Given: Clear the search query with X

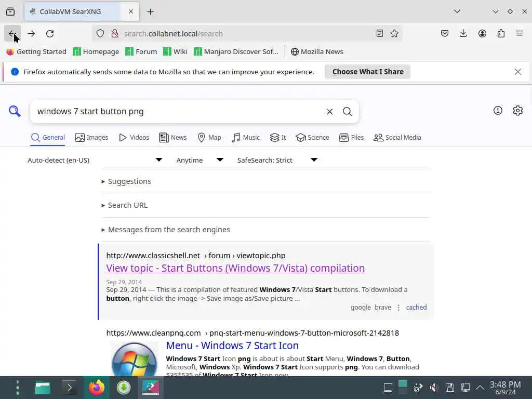Looking at the screenshot, I should coord(329,112).
